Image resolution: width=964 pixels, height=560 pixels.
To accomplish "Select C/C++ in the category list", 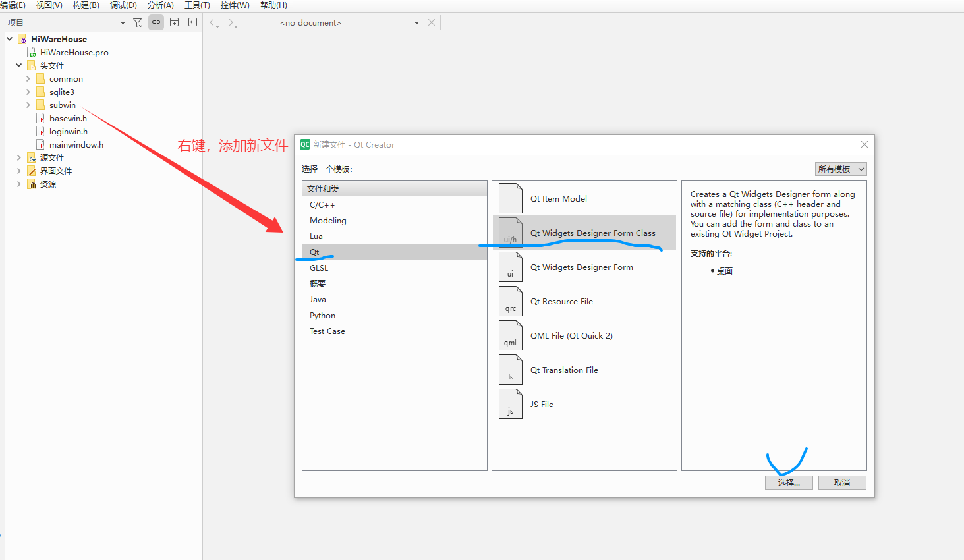I will pos(395,205).
